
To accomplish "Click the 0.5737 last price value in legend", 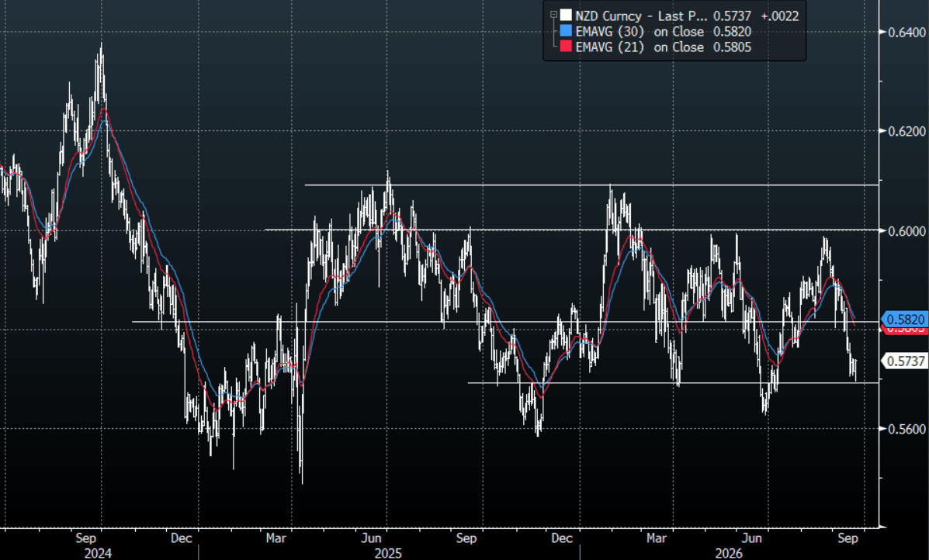I will [x=733, y=16].
